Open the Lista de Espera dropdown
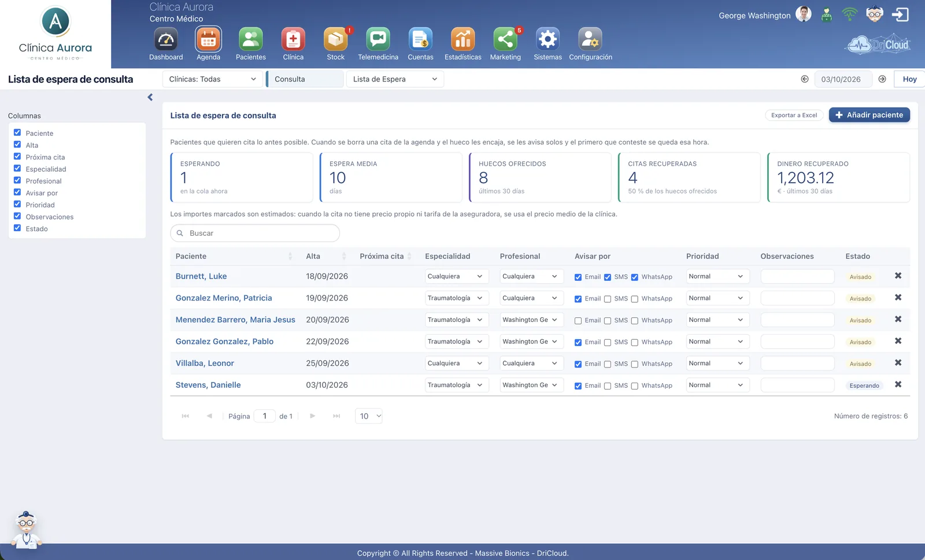925x560 pixels. pos(395,79)
